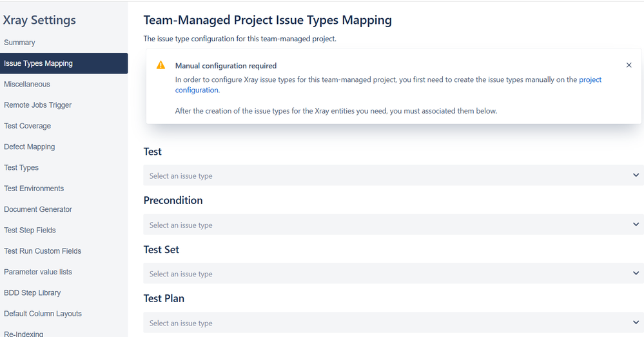Click the Team-Managed Project Issue Types Mapping title
The image size is (644, 337).
coord(268,20)
